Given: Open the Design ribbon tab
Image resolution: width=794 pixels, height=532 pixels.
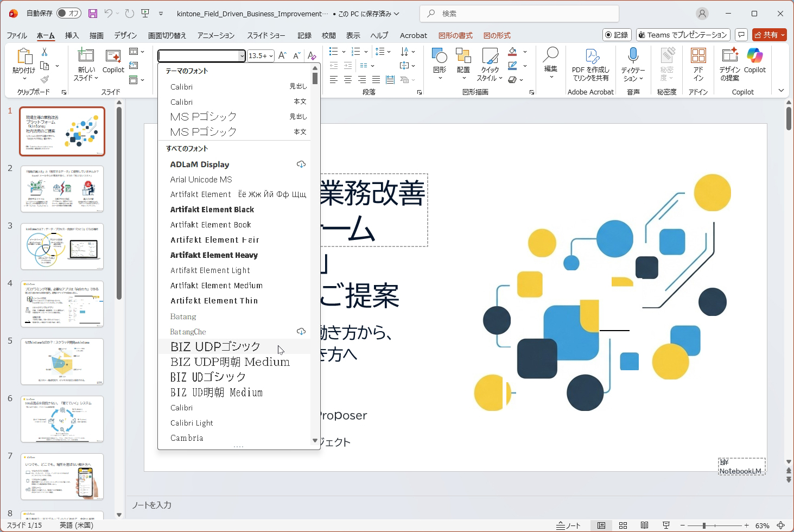Looking at the screenshot, I should coord(125,35).
